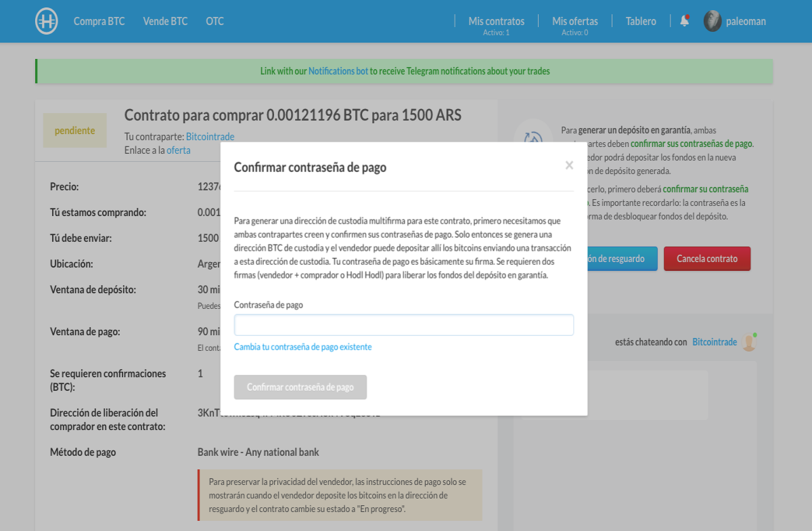The height and width of the screenshot is (531, 812).
Task: Click the contract title heading
Action: 293,115
